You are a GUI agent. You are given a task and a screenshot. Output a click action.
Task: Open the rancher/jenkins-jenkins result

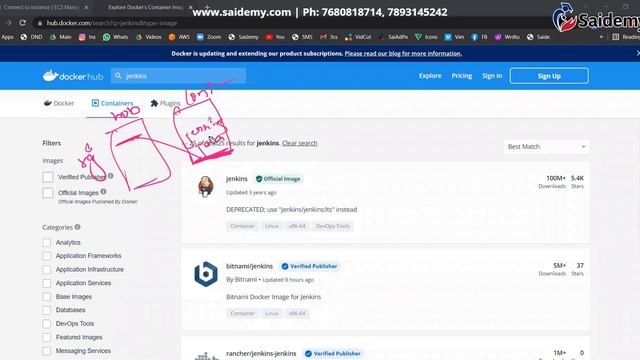261,353
